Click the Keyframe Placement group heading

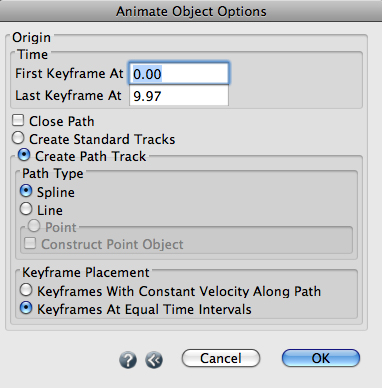coord(86,273)
